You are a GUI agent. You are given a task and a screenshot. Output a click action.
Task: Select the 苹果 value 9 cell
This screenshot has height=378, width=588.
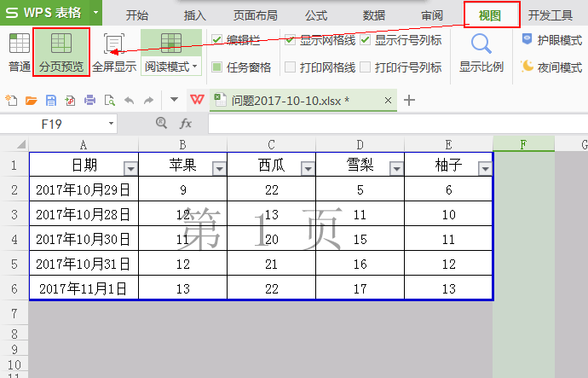[183, 189]
